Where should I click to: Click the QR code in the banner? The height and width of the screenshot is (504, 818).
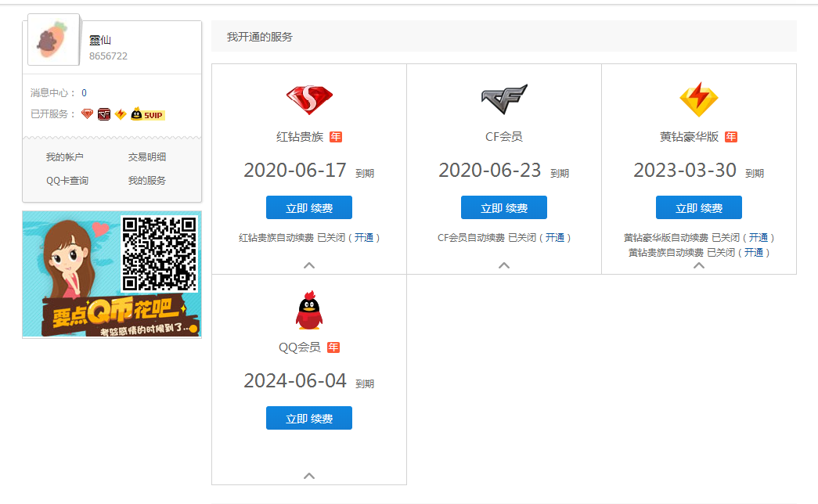[160, 254]
